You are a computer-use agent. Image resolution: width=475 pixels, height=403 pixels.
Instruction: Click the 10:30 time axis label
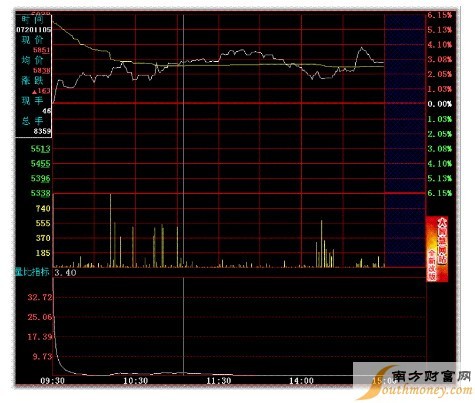[x=135, y=381]
